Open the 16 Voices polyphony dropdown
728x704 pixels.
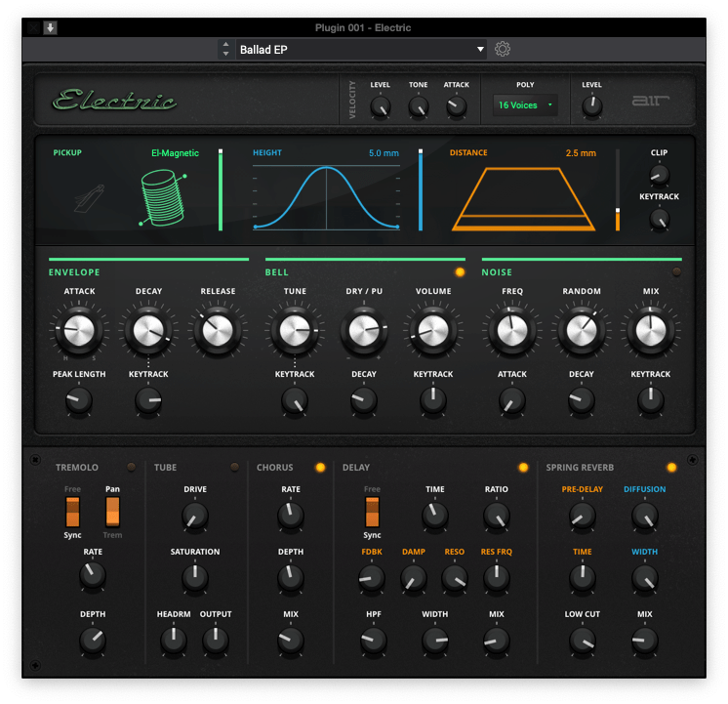[x=525, y=105]
